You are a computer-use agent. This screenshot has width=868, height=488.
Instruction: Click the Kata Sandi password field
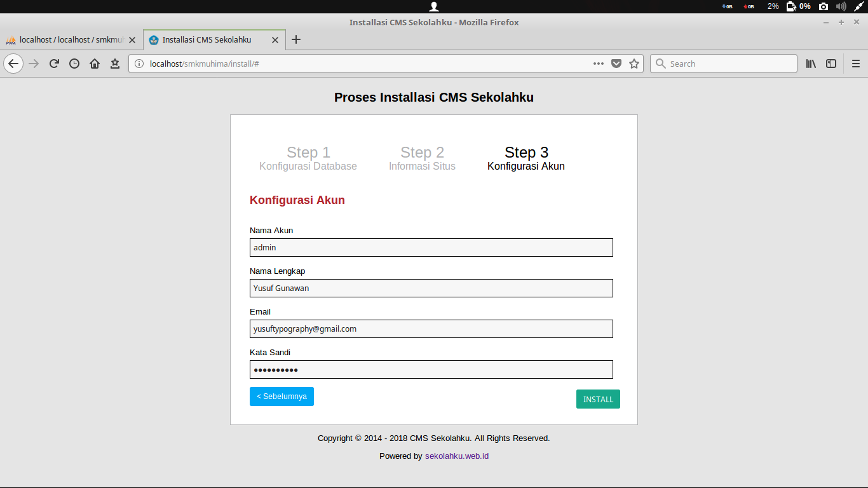pyautogui.click(x=431, y=369)
